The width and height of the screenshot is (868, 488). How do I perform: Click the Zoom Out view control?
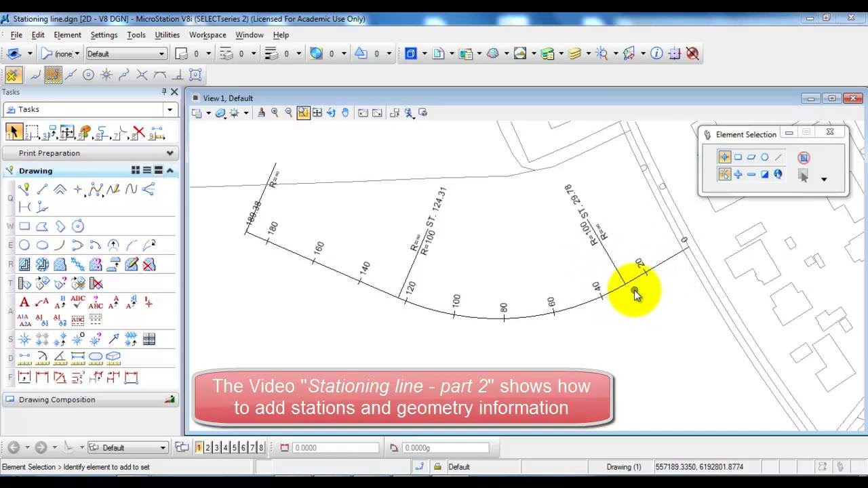[x=289, y=113]
